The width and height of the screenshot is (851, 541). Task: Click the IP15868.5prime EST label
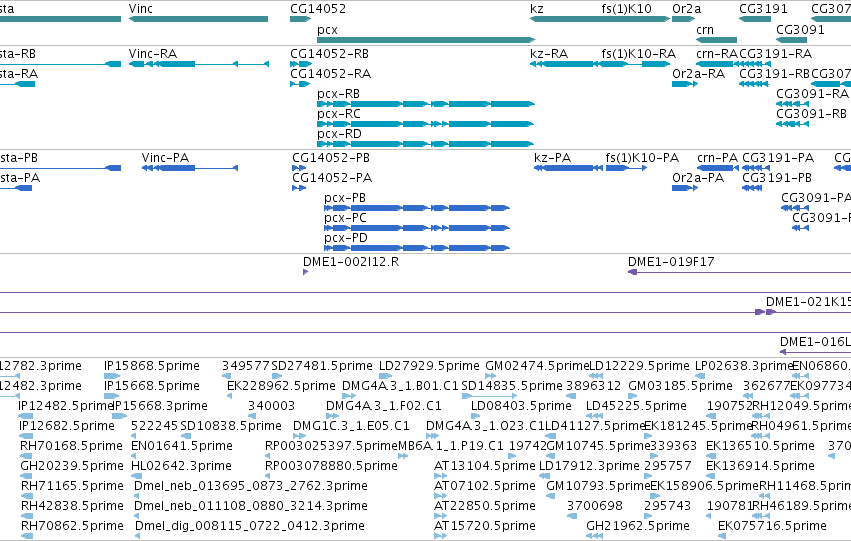tap(152, 366)
